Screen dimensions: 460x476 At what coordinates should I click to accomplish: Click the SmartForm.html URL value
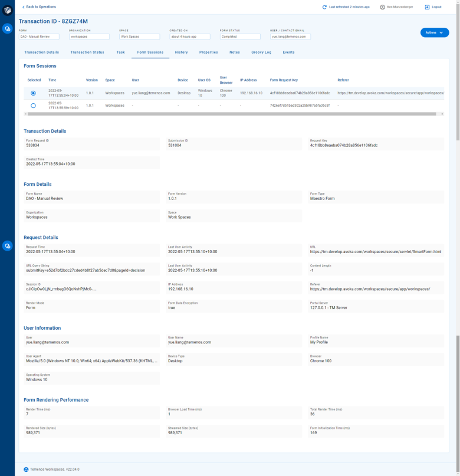(376, 252)
